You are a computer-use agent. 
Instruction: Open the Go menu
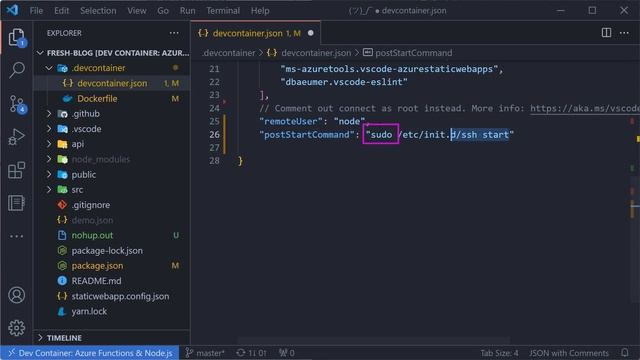click(163, 11)
